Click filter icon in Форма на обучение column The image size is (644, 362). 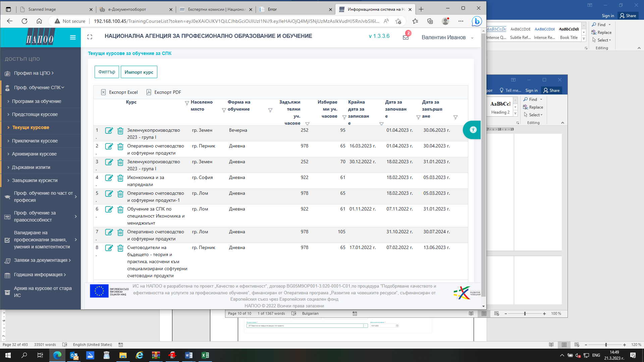coord(270,110)
